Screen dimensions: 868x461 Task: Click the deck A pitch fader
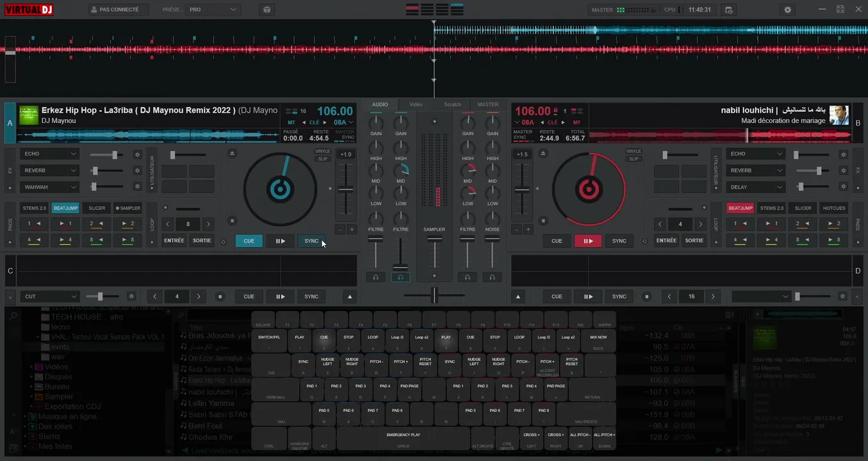click(346, 189)
